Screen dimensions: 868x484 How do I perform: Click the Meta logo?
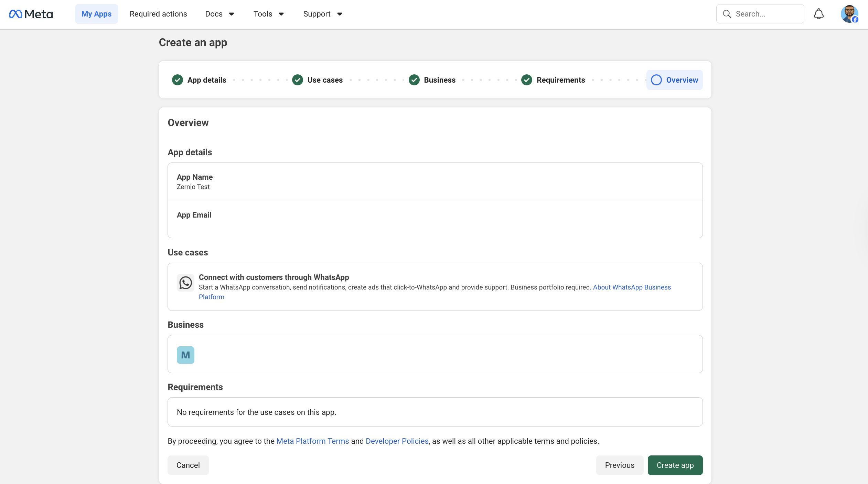coord(31,14)
